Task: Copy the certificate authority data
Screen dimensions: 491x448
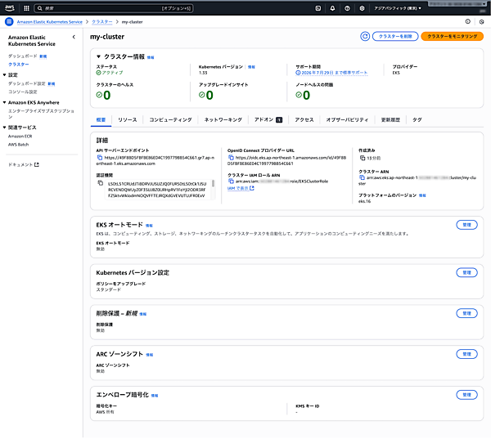Action: pyautogui.click(x=100, y=181)
